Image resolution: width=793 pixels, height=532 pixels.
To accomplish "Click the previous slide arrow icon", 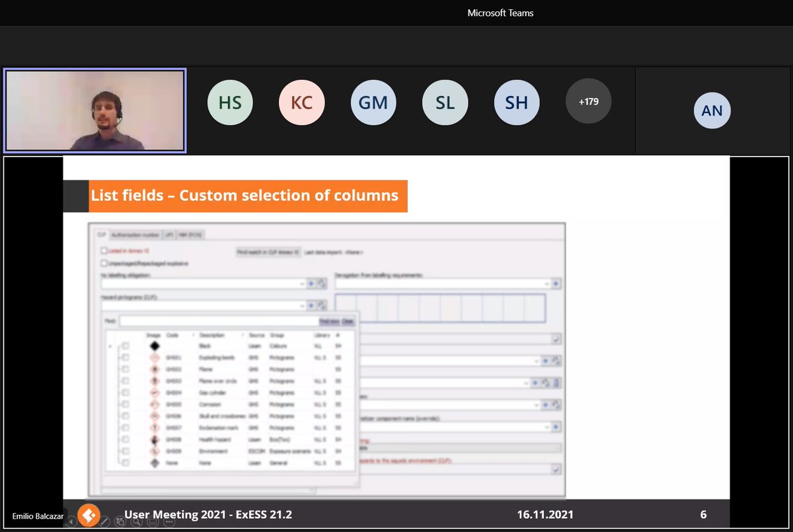I will click(71, 521).
